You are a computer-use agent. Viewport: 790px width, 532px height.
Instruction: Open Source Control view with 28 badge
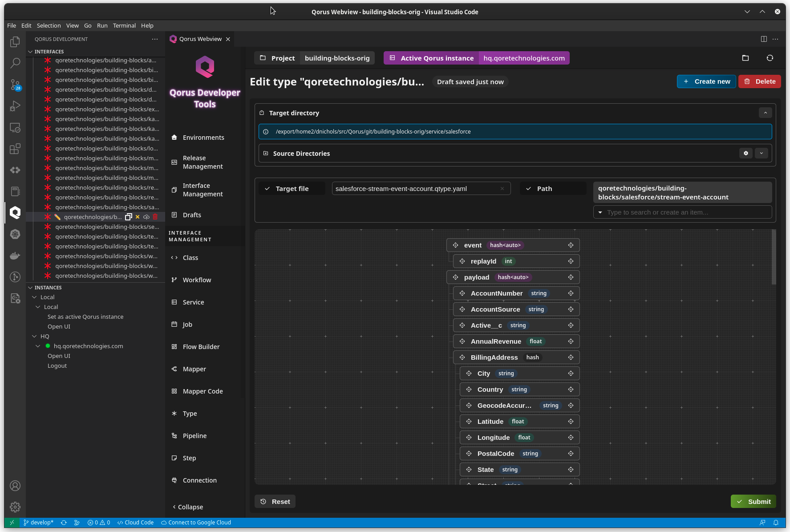click(15, 85)
